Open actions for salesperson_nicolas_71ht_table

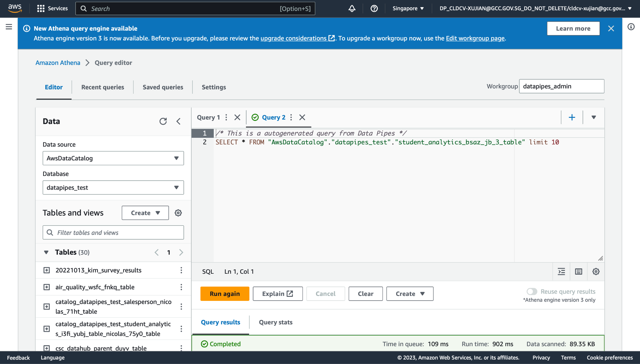click(181, 307)
